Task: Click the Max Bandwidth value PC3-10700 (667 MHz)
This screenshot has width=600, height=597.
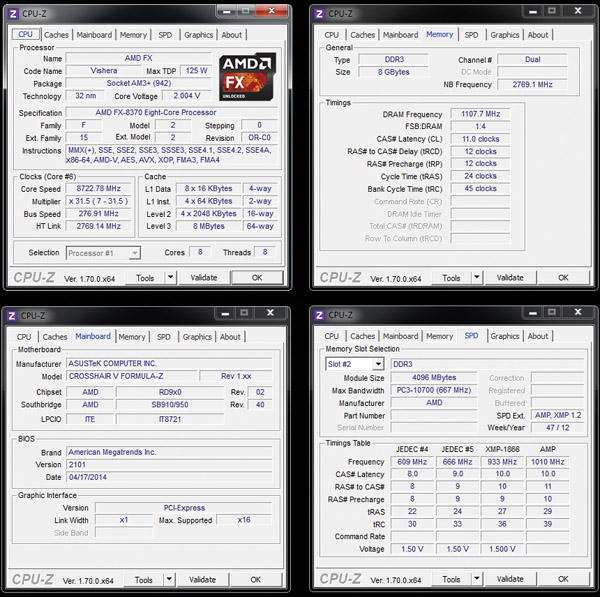Action: (434, 390)
